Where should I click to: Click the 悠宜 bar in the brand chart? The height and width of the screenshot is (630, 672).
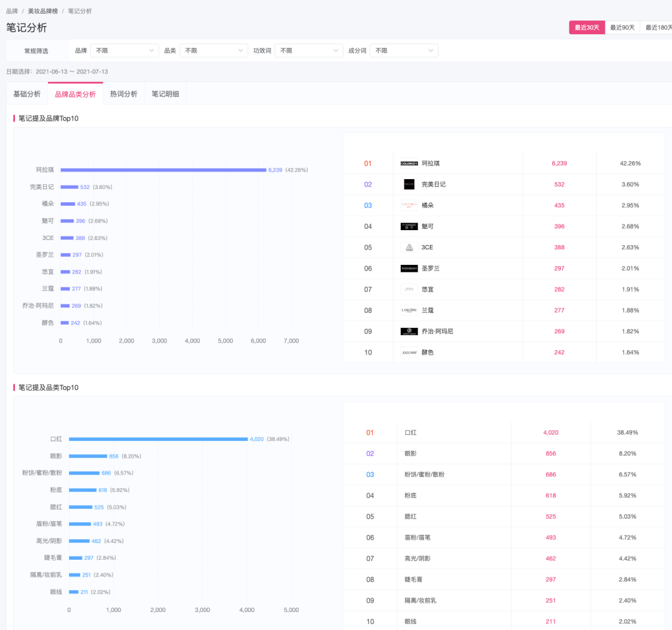click(x=65, y=272)
